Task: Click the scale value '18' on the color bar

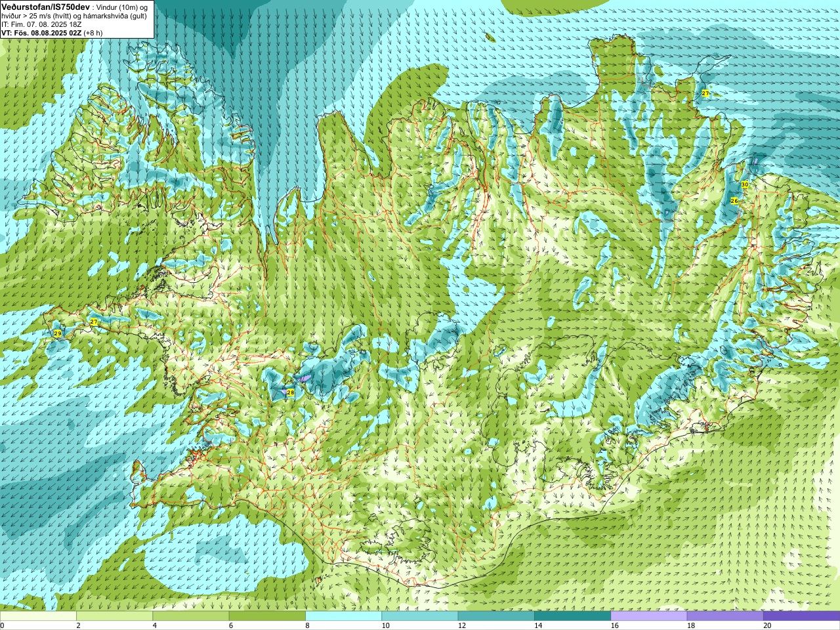Action: (x=691, y=625)
